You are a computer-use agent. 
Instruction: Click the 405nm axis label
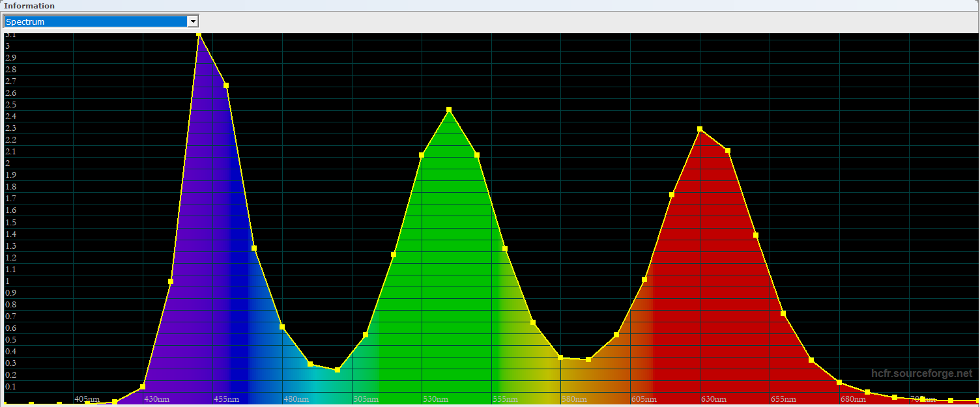87,399
